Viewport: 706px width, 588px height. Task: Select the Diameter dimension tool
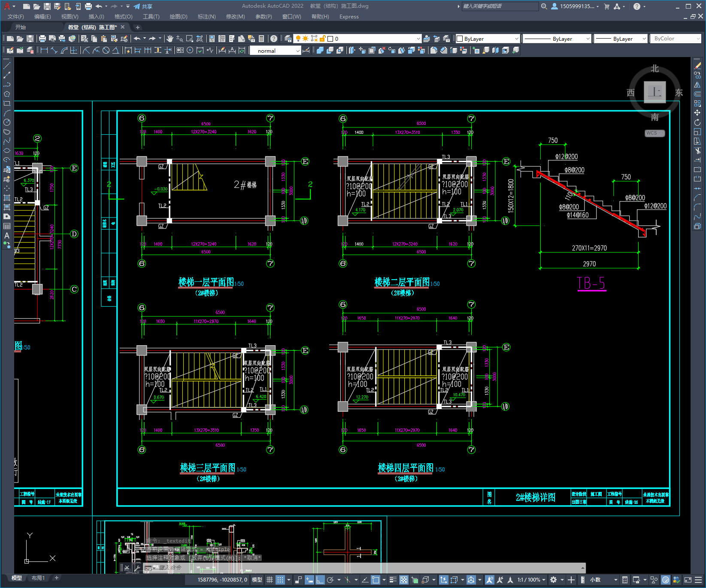(x=106, y=51)
